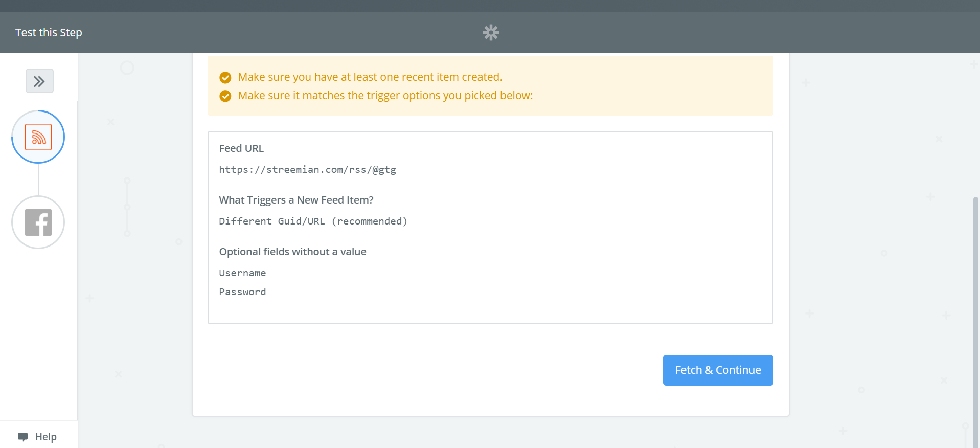This screenshot has width=980, height=448.
Task: Click the Zapier asterisk logo in header
Action: pyautogui.click(x=491, y=33)
